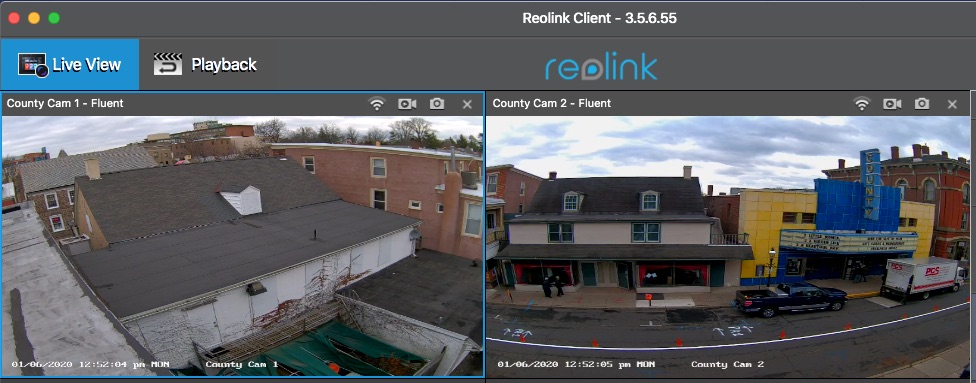Minimize window with the yellow button
Screen dimensions: 976x383
point(34,18)
